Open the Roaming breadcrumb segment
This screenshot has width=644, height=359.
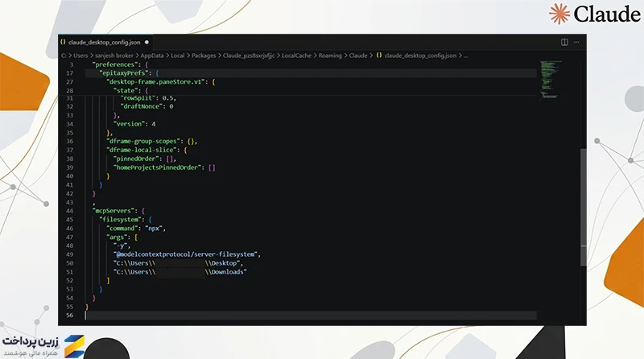coord(330,56)
